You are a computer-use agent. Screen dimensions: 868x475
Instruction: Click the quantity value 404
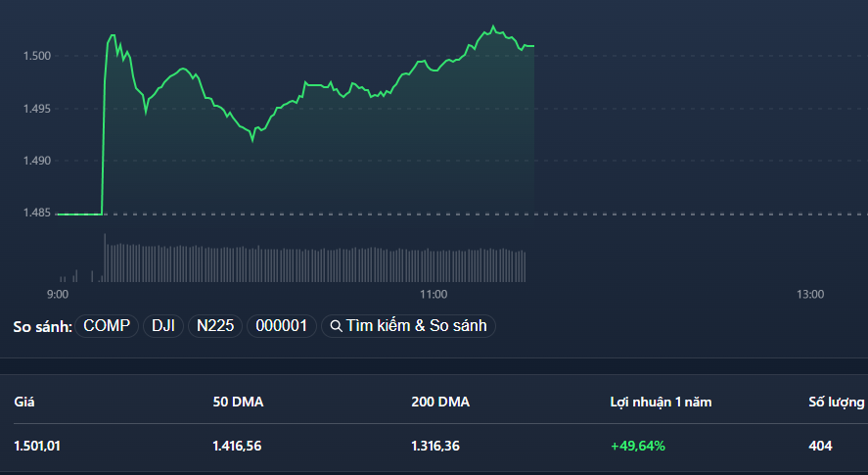tap(820, 446)
